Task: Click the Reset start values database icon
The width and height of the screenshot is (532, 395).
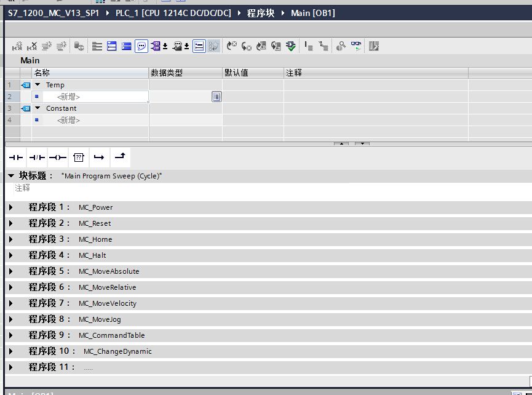Action: 79,46
